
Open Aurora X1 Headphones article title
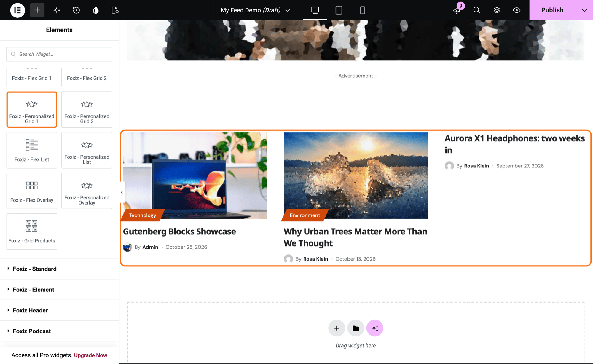514,144
